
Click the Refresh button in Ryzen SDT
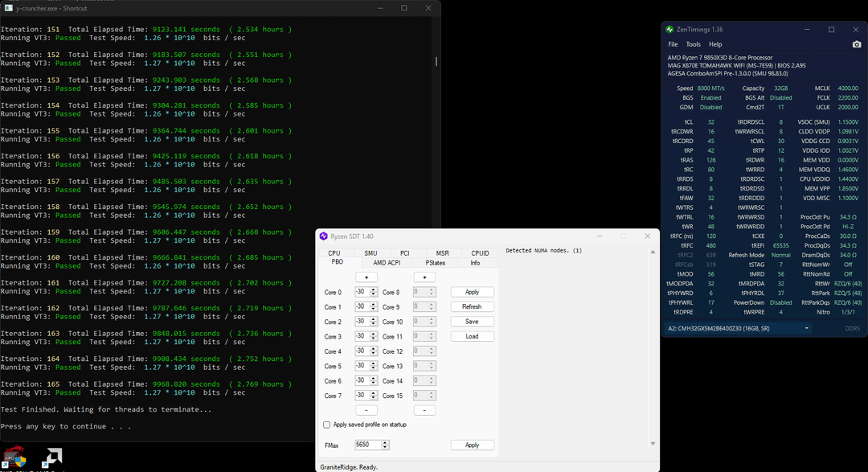coord(472,307)
